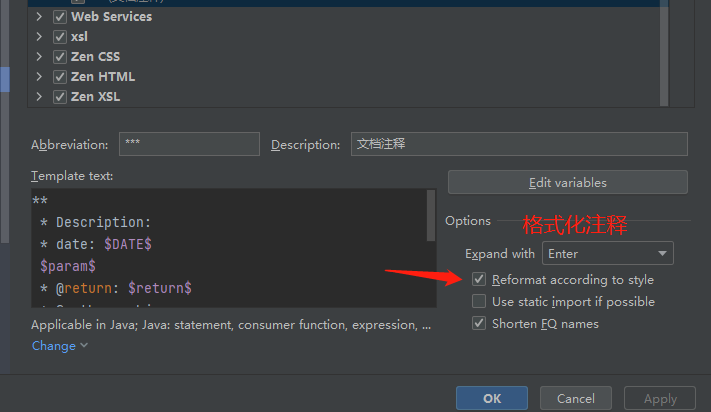Click the Applicable in Java context text

tap(231, 325)
